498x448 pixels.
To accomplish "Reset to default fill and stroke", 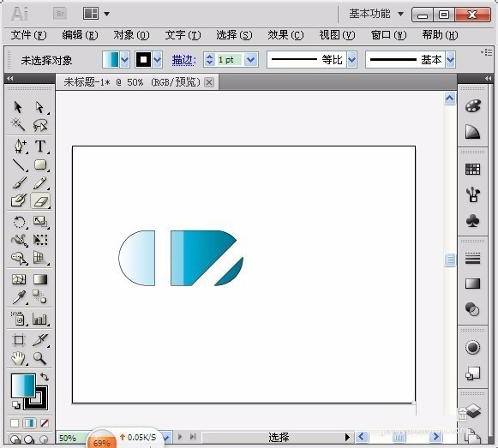I will tap(16, 405).
